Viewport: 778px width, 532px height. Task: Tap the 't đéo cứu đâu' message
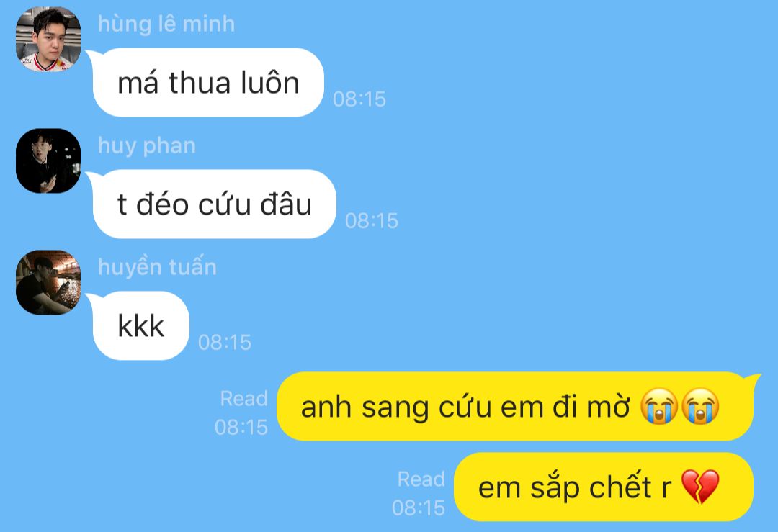pyautogui.click(x=215, y=204)
